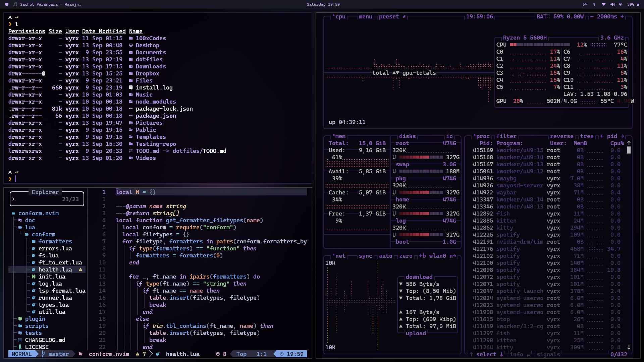The image size is (644, 362).
Task: Open the Wi-Fi network indicator
Action: point(603,4)
